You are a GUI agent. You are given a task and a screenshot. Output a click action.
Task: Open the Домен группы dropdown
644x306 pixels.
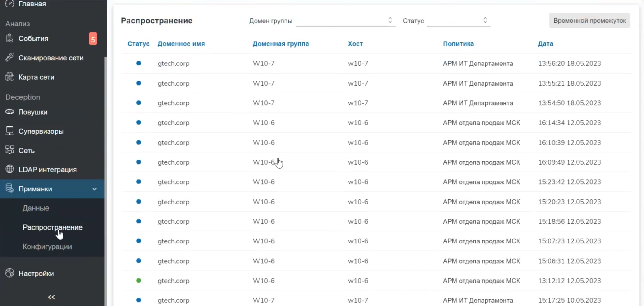(x=345, y=21)
